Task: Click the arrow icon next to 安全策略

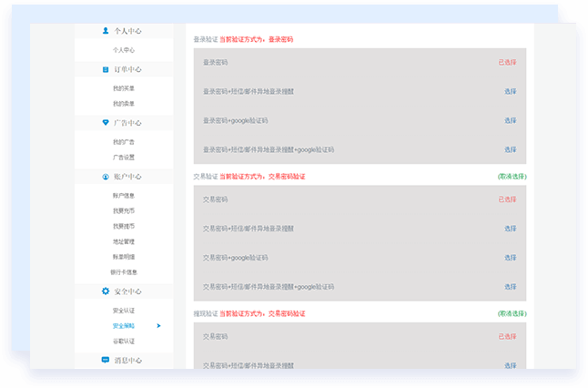Action: pyautogui.click(x=158, y=325)
